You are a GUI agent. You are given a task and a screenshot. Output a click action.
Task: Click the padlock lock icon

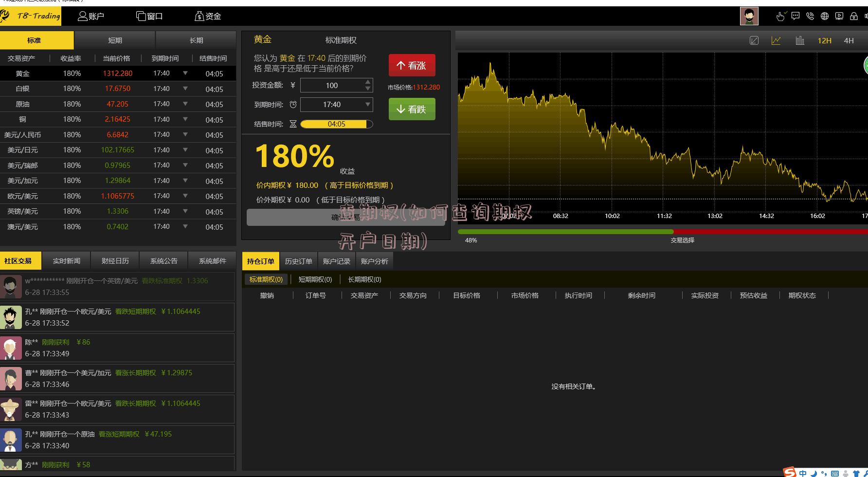coord(854,16)
